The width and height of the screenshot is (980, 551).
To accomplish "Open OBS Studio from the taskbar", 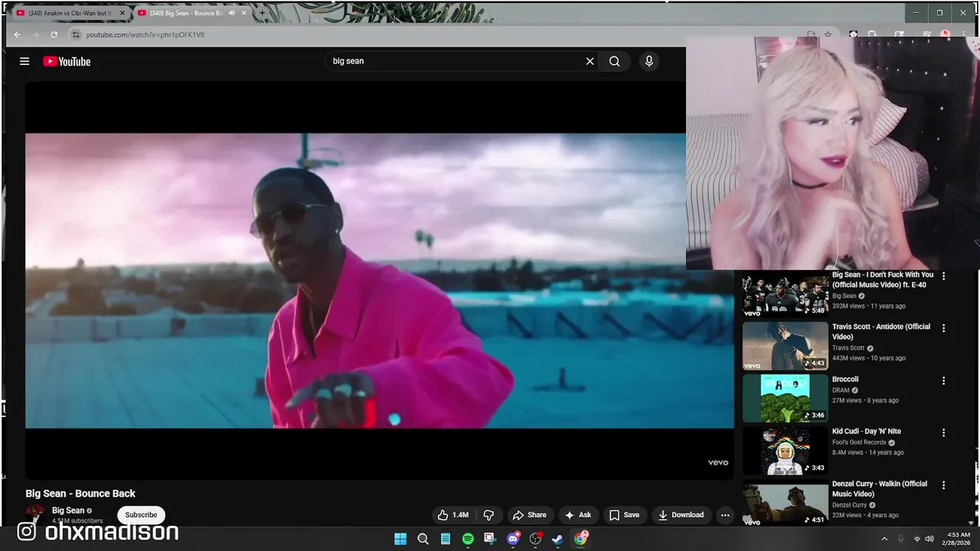I will point(535,539).
